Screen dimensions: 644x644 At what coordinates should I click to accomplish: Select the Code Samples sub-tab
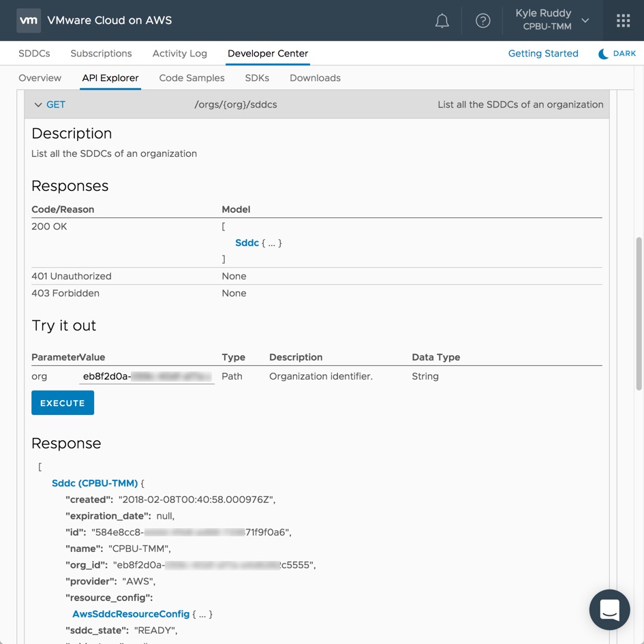pos(191,78)
